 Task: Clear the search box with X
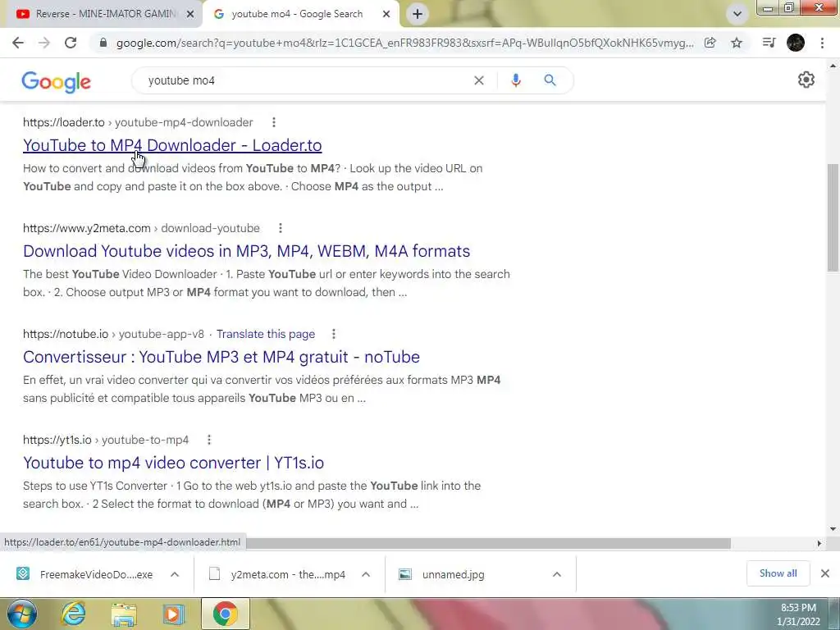coord(479,80)
